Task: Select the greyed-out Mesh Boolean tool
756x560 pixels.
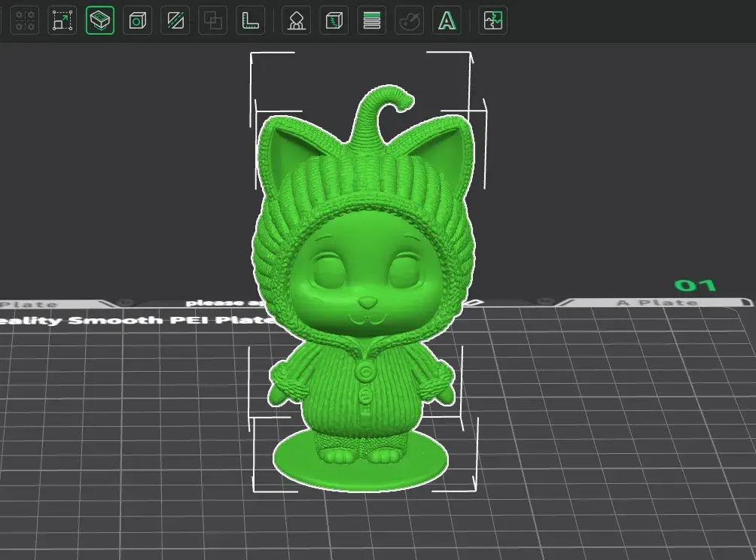Action: click(212, 21)
